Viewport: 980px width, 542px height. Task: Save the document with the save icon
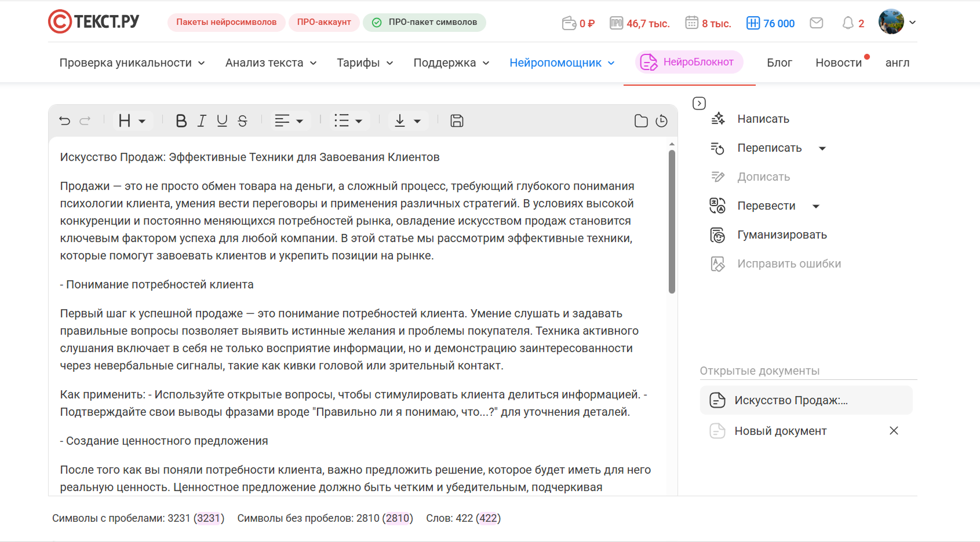tap(457, 120)
